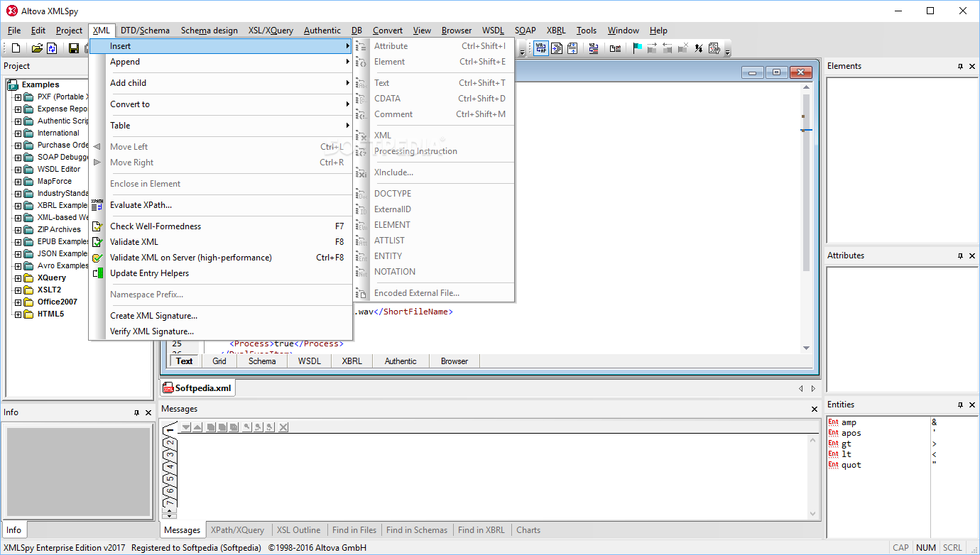Viewport: 980px width, 555px height.
Task: Expand the ZIP Archives project folder
Action: (x=18, y=230)
